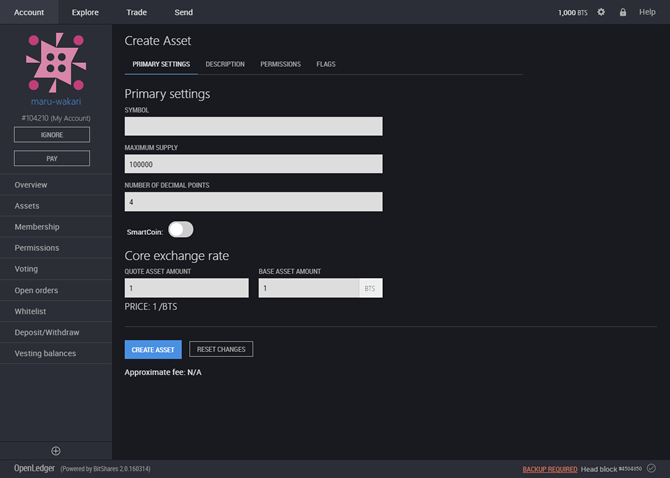
Task: Open the Flags tab
Action: 326,64
